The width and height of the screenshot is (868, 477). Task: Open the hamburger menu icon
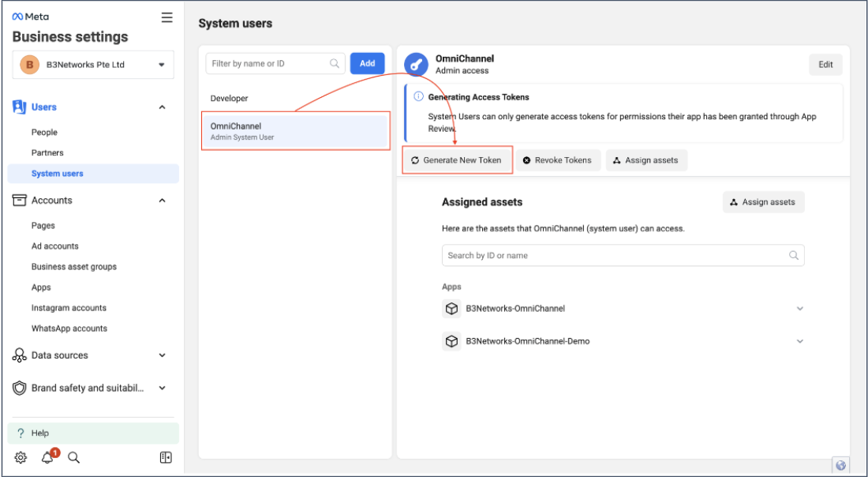(x=166, y=17)
